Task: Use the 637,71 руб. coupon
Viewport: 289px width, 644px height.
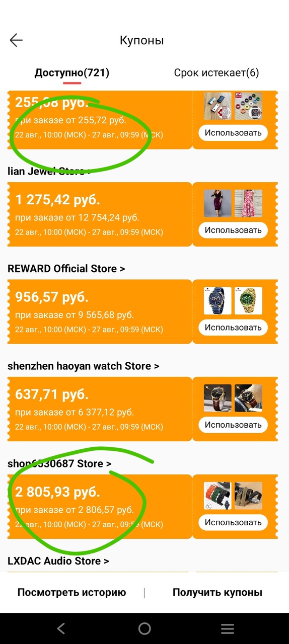Action: (233, 425)
